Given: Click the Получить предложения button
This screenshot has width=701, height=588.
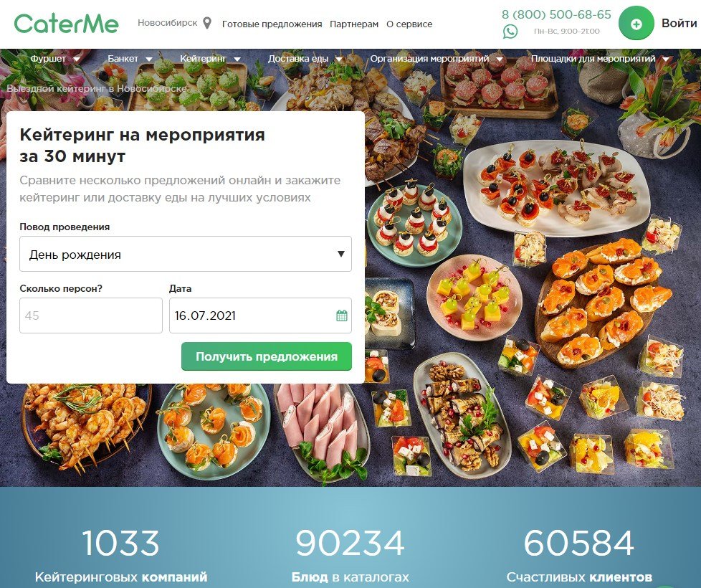Looking at the screenshot, I should coord(267,356).
